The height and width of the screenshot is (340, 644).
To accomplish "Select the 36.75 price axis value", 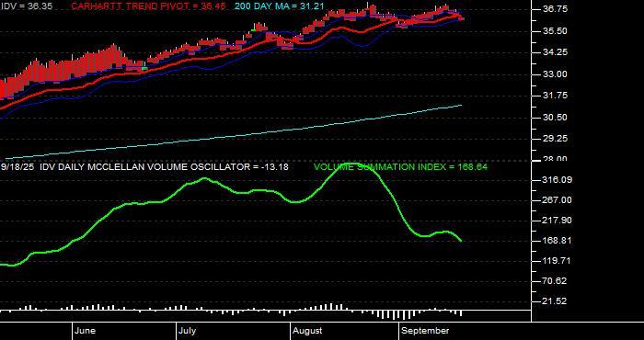I will click(556, 9).
